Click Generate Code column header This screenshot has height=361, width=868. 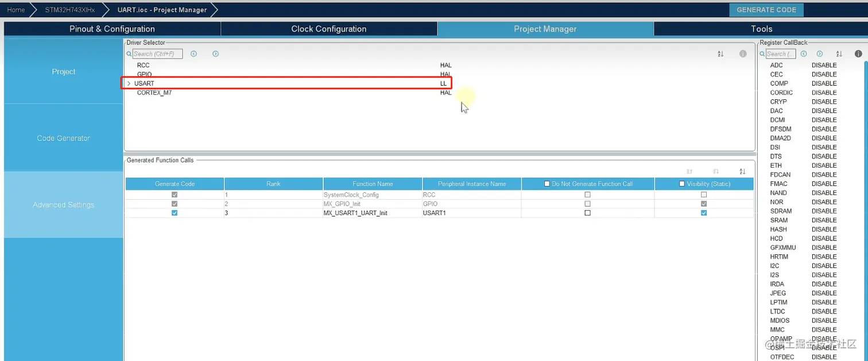[175, 184]
